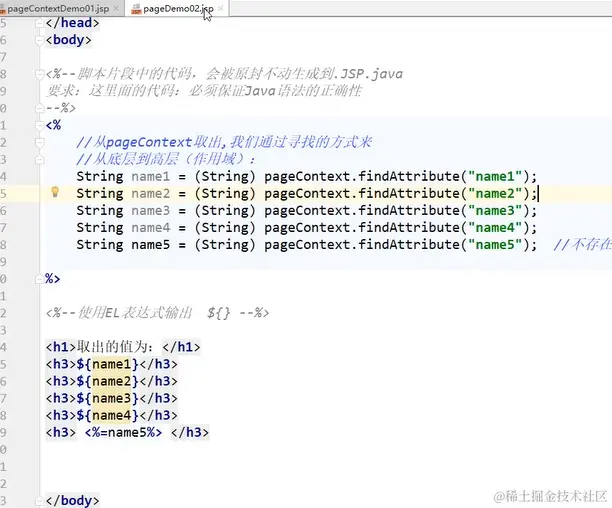Collapse the </head> fold marker
The image size is (612, 508).
pos(39,23)
